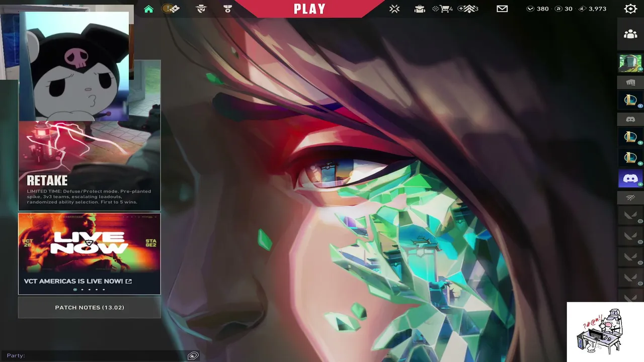Select the fifth carousel dot under VCT banner
Viewport: 644px width, 362px height.
(104, 290)
